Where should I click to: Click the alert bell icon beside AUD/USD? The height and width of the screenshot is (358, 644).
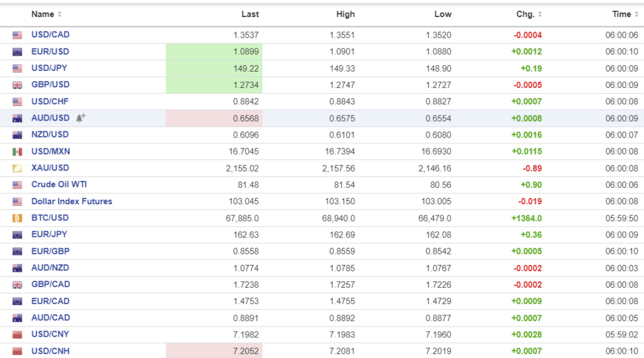80,118
